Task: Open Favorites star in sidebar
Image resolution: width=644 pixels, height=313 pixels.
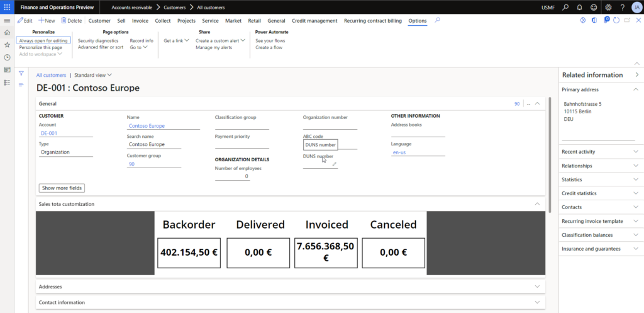Action: click(x=7, y=45)
